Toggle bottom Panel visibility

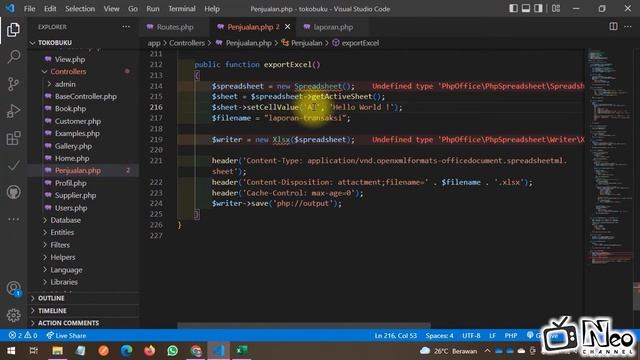(x=526, y=8)
